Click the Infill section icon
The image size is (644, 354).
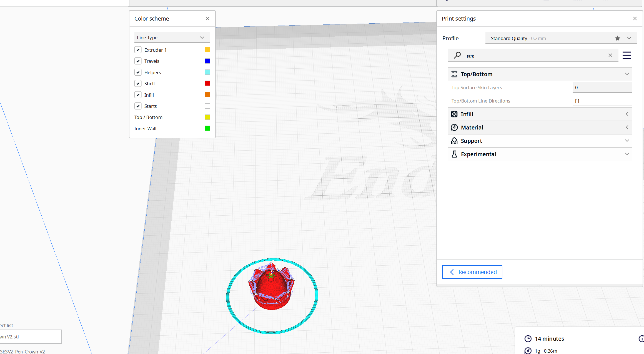[454, 114]
